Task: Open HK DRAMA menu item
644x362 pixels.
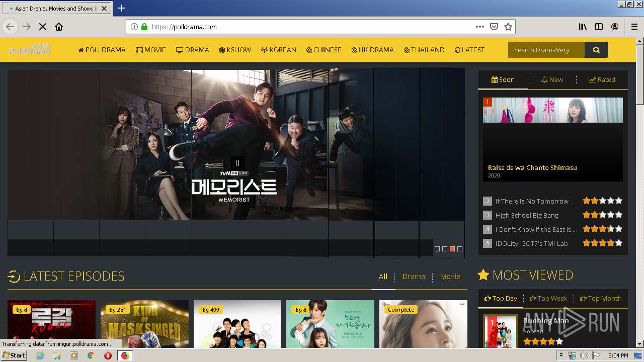Action: click(373, 50)
